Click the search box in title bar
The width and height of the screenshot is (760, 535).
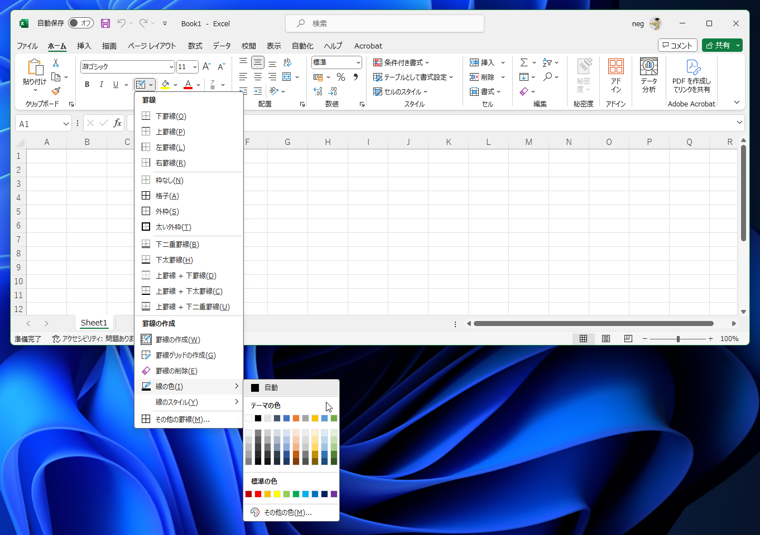[x=385, y=23]
